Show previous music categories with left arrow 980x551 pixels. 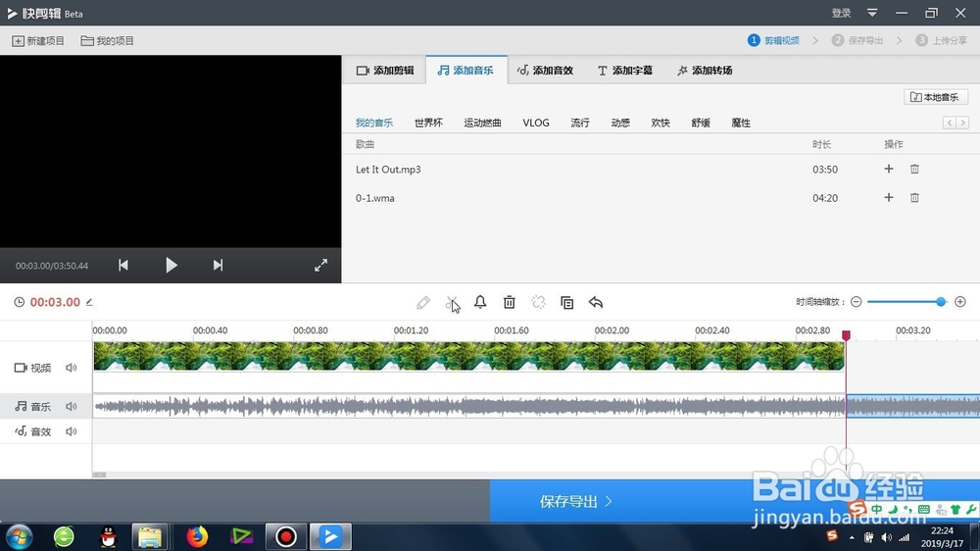(950, 123)
